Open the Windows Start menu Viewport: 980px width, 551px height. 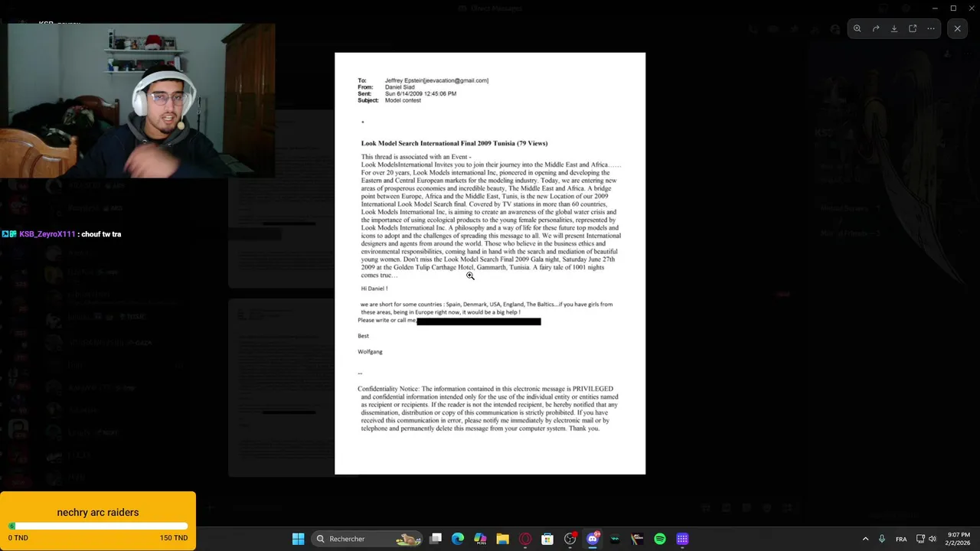[299, 539]
